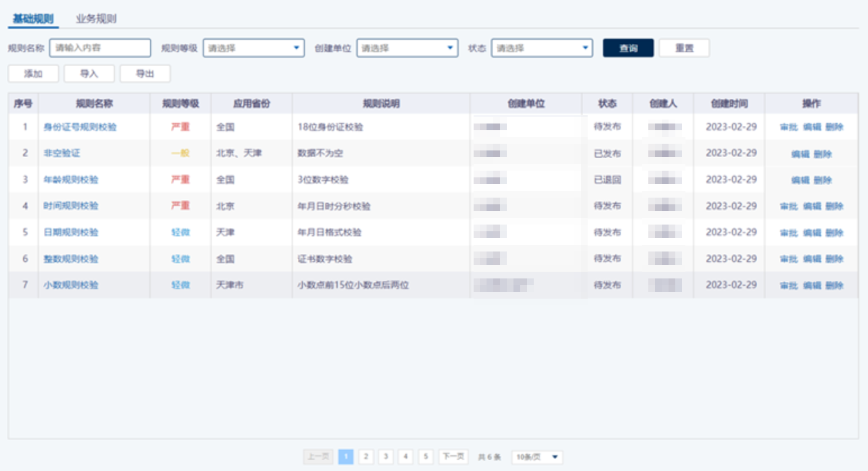Click the 重置 reset button
The height and width of the screenshot is (471, 868).
coord(684,48)
